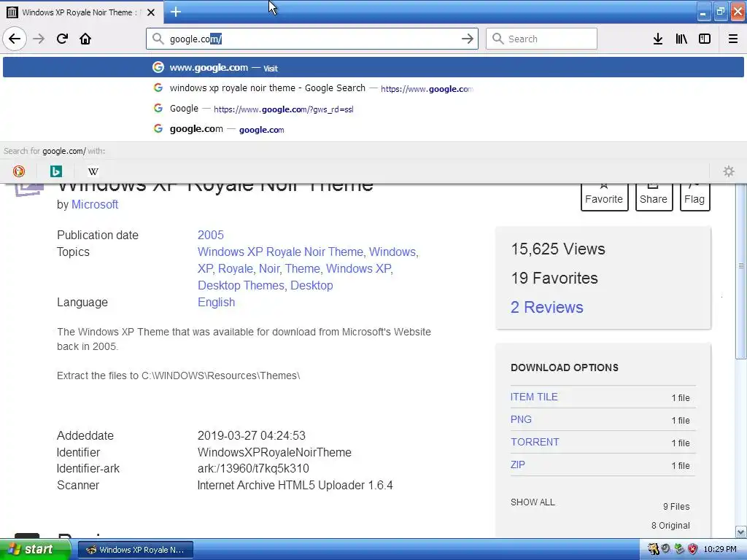Click the identifier WindowsXPRoyaleNoirTheme text

point(274,452)
